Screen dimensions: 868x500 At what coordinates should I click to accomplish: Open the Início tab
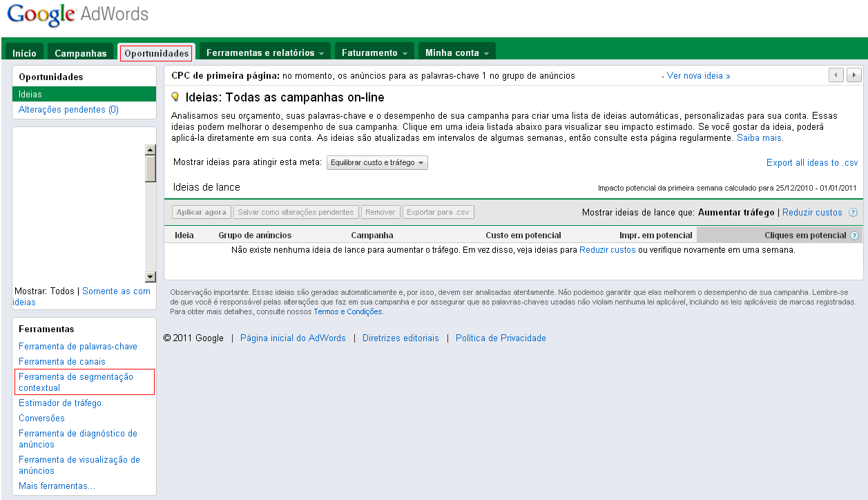pyautogui.click(x=25, y=52)
